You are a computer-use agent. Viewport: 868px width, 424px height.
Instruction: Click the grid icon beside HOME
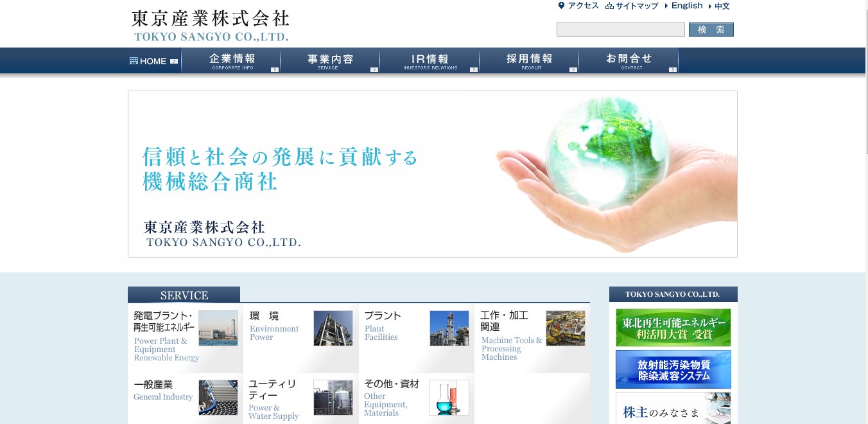(x=134, y=61)
